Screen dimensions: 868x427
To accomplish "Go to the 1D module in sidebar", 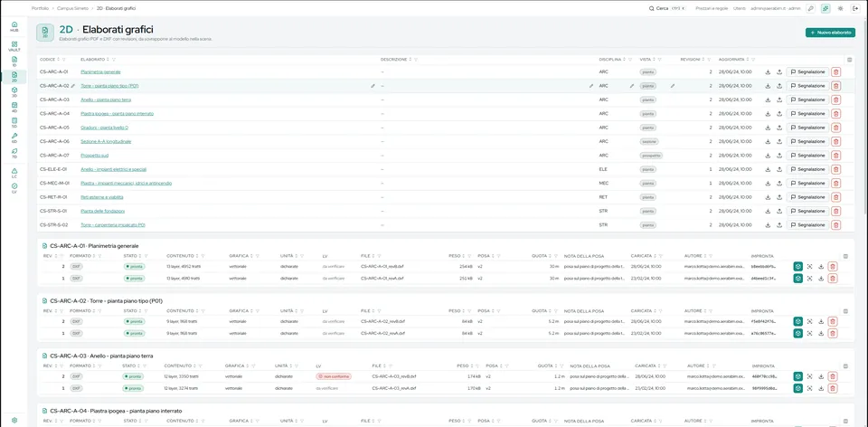I will (x=14, y=61).
